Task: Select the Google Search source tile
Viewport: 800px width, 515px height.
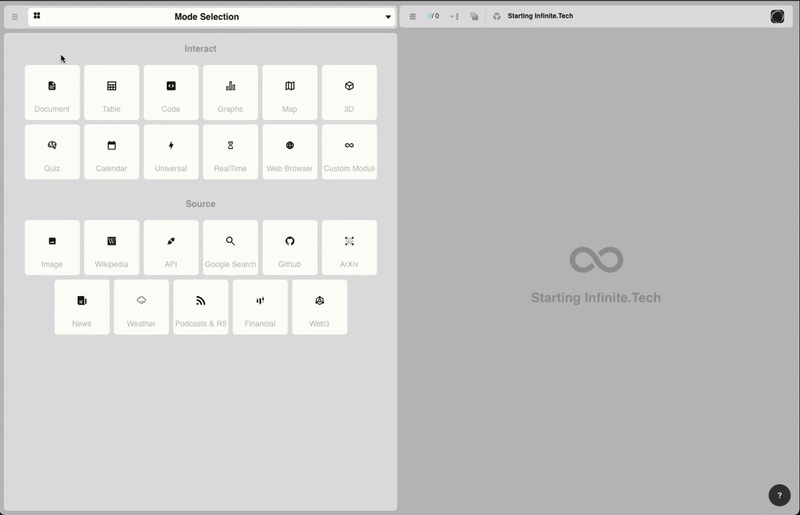Action: coord(230,248)
